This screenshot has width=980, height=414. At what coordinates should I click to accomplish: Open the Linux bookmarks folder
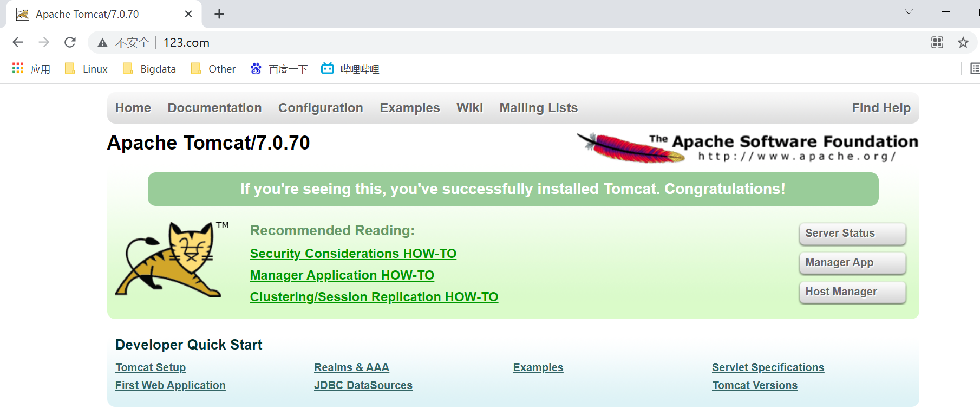click(x=87, y=69)
